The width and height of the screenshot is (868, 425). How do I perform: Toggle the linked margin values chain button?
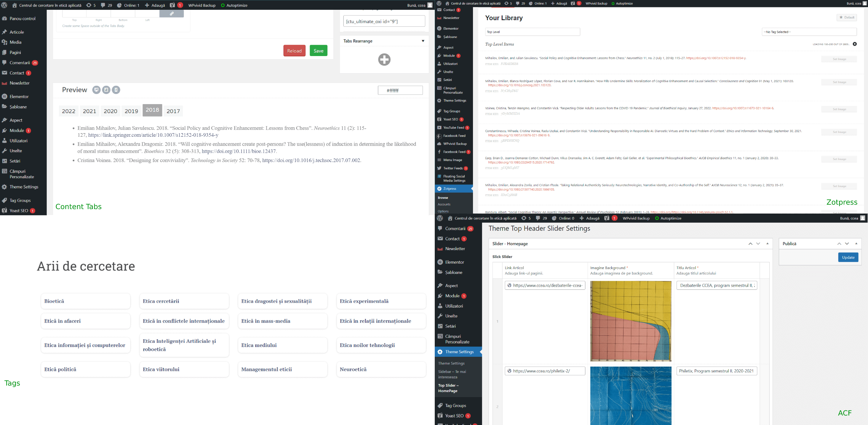[x=172, y=13]
